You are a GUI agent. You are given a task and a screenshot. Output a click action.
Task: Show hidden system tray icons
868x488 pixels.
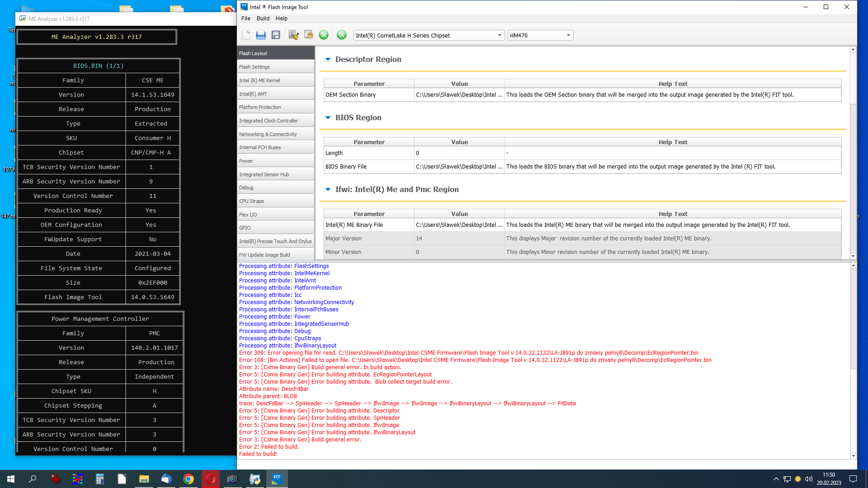pyautogui.click(x=776, y=479)
